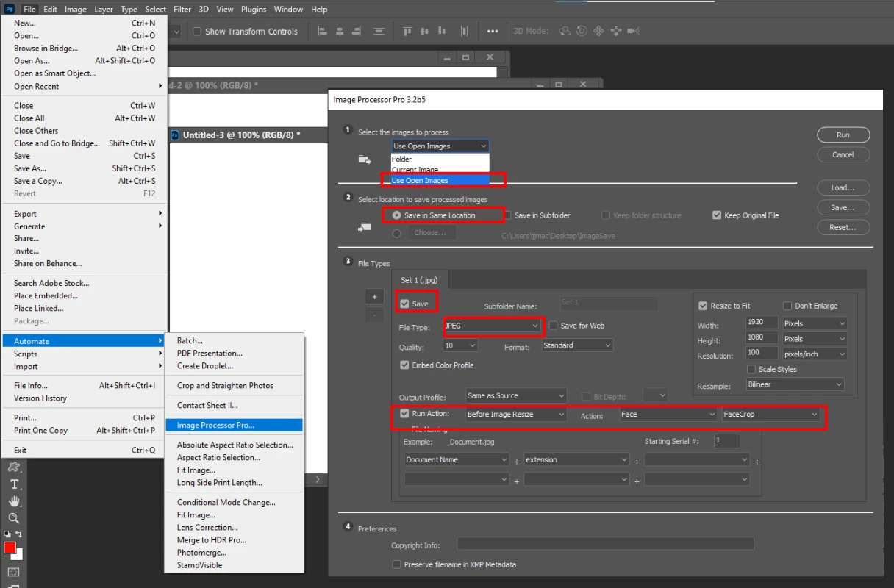
Task: Click the source folder icon in step 1
Action: click(x=365, y=159)
